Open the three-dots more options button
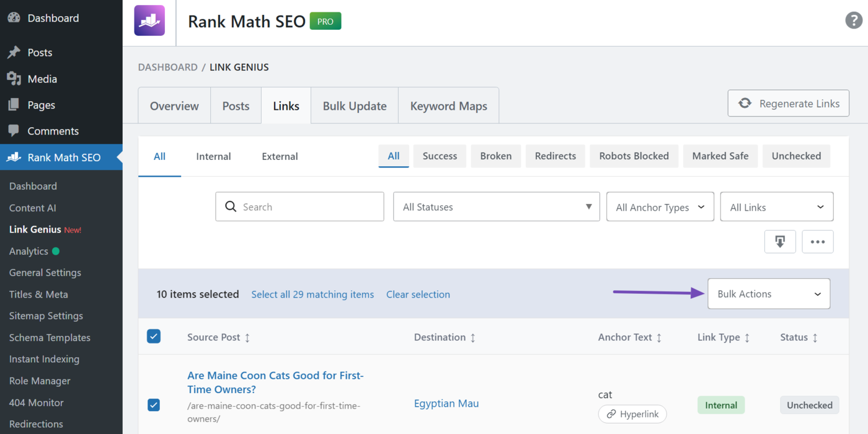 818,242
